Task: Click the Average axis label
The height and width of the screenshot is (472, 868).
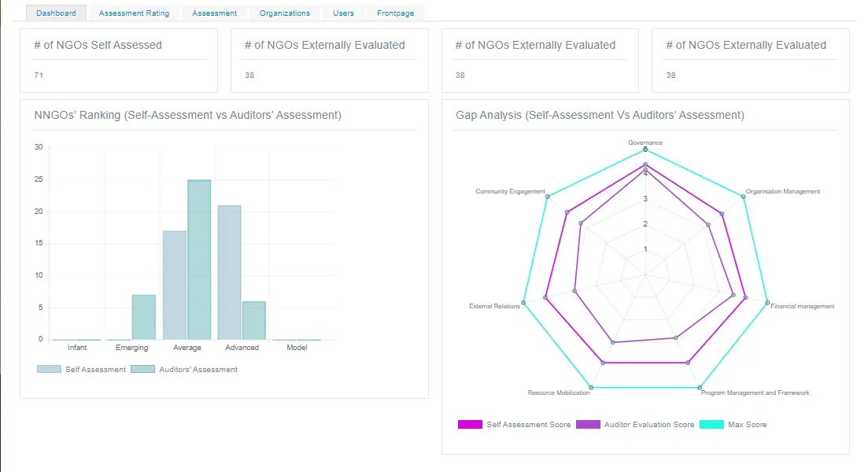Action: (187, 348)
